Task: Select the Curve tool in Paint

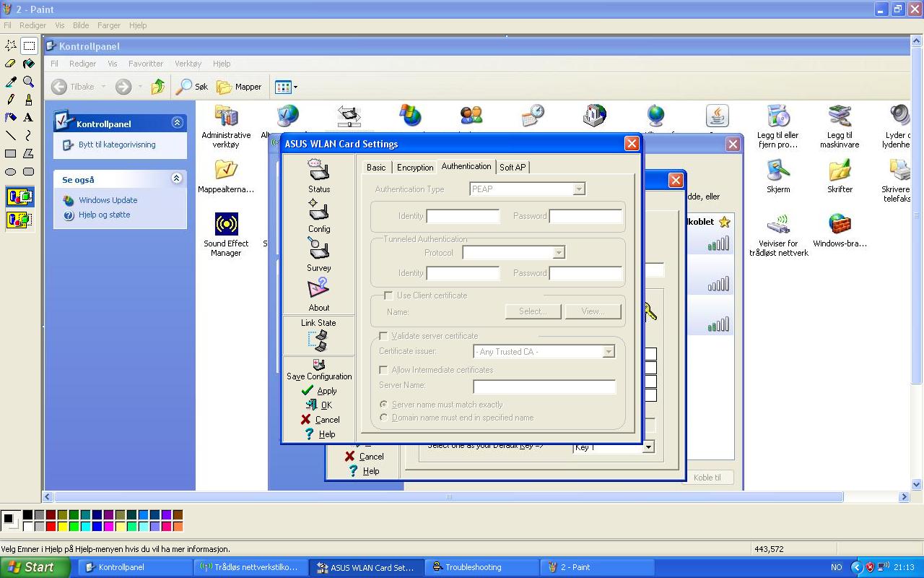Action: pyautogui.click(x=29, y=136)
